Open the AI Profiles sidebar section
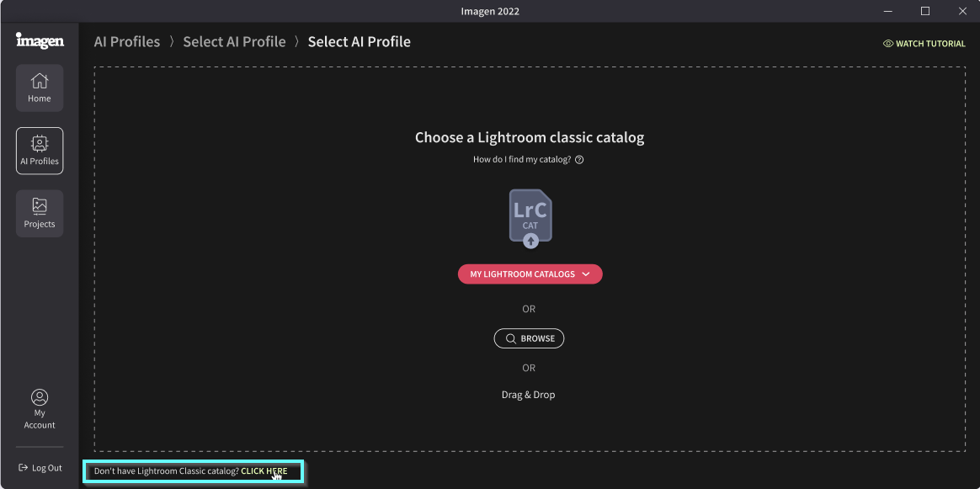 pyautogui.click(x=40, y=151)
